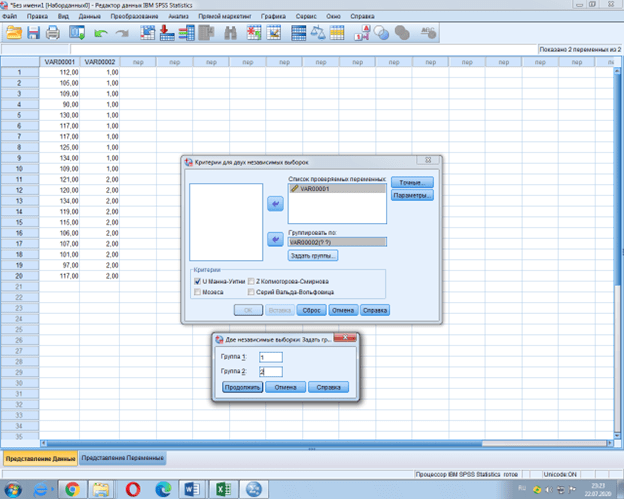Image resolution: width=624 pixels, height=499 pixels.
Task: Enable Мозеса extreme reactions checkbox
Action: tap(197, 292)
